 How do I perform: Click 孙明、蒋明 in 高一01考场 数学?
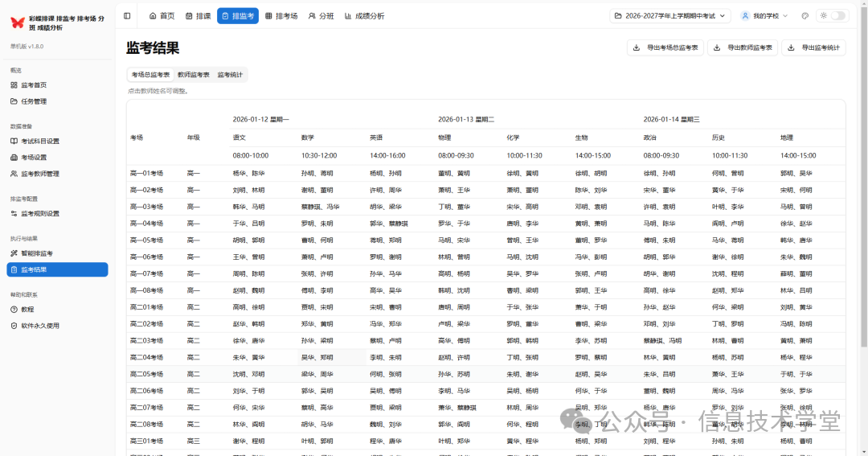317,174
